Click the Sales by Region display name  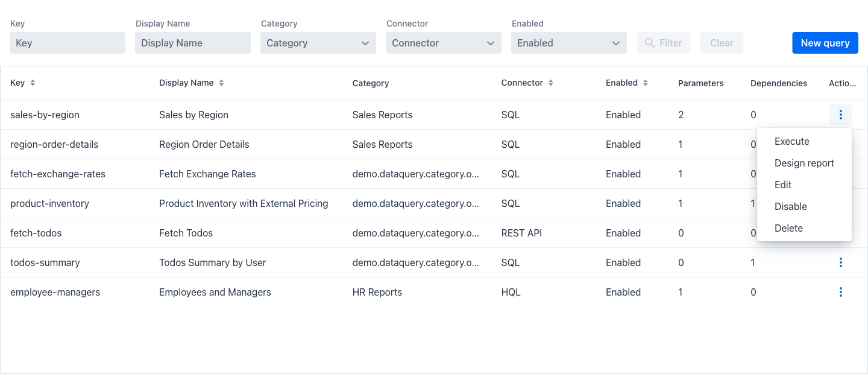[193, 115]
